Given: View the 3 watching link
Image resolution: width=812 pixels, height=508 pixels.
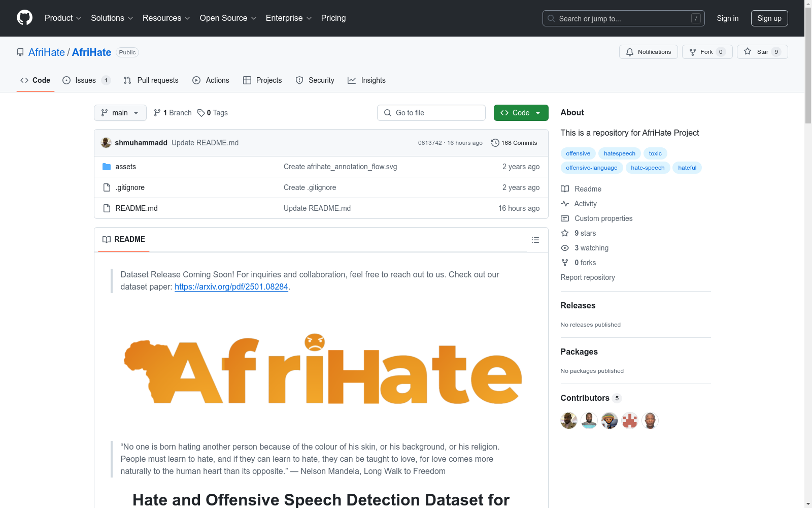Looking at the screenshot, I should tap(585, 248).
